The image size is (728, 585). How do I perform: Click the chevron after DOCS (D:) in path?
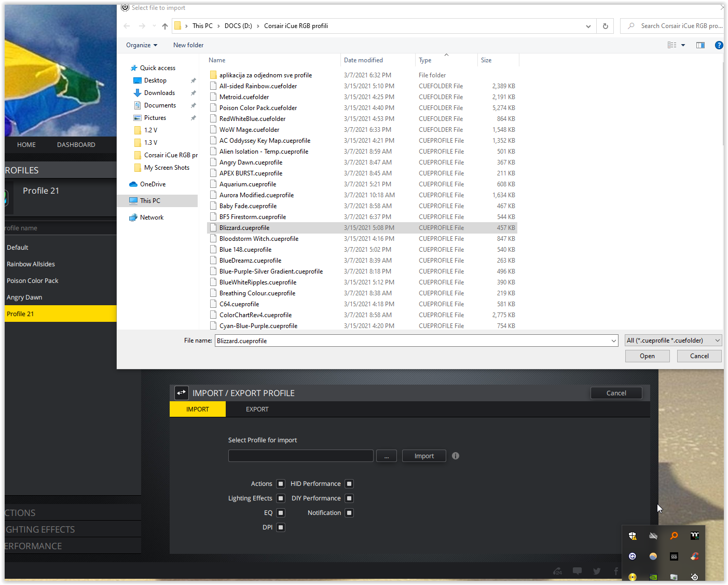pos(258,26)
